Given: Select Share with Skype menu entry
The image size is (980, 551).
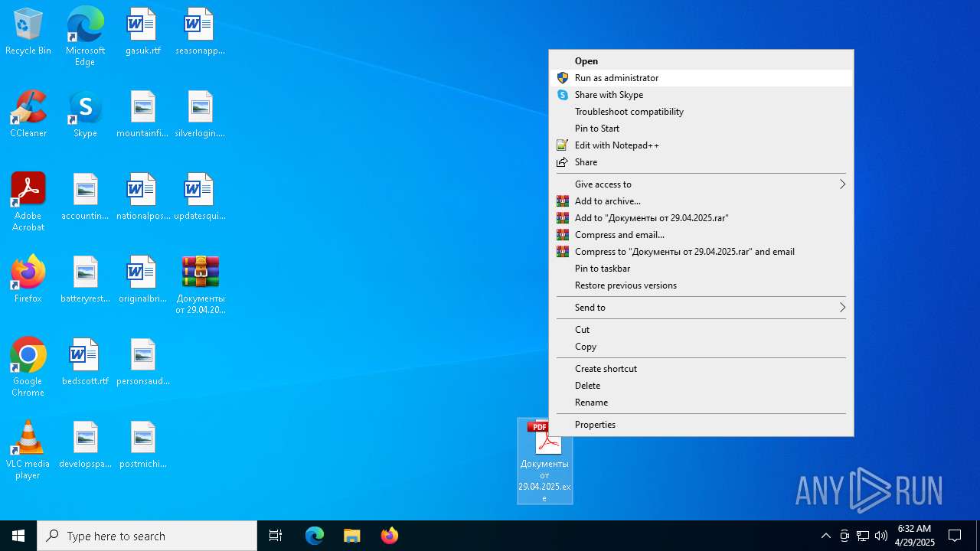Looking at the screenshot, I should click(x=701, y=95).
